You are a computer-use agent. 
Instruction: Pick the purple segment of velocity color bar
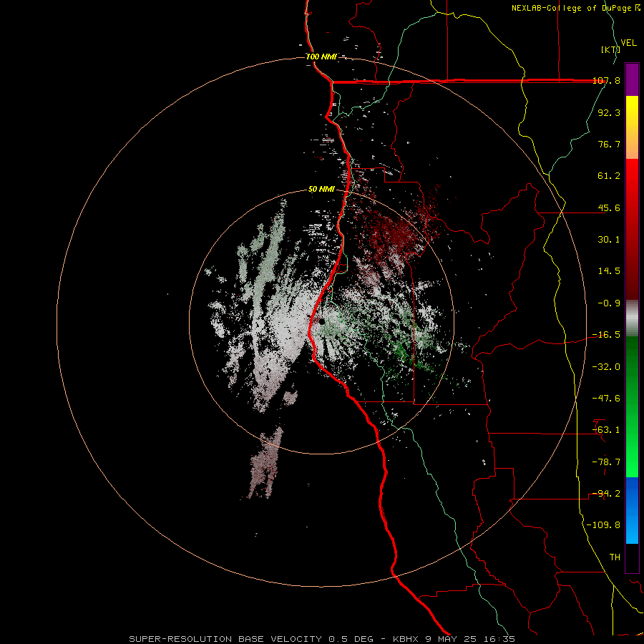[x=632, y=79]
